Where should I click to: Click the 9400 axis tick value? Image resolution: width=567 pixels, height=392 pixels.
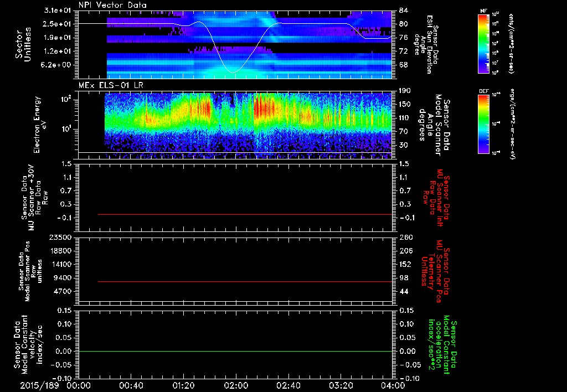point(62,278)
